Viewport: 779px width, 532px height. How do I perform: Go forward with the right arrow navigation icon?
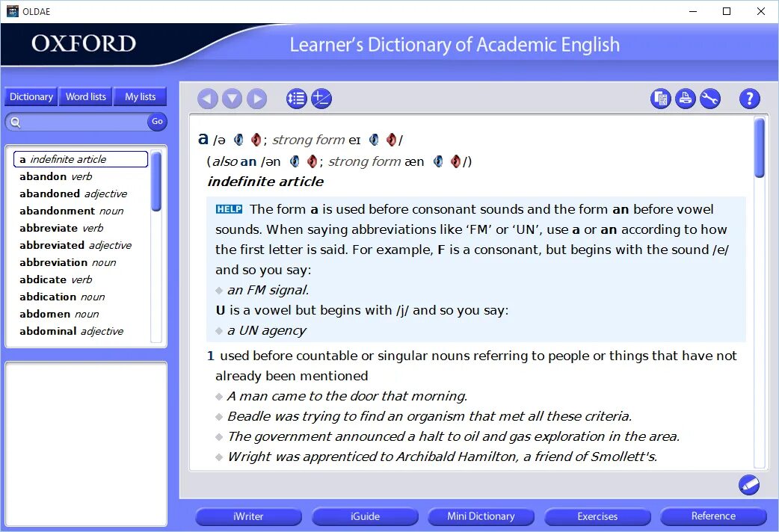[257, 99]
